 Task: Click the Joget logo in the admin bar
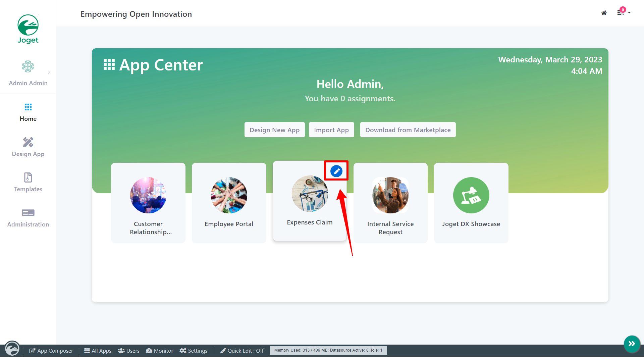[12, 348]
